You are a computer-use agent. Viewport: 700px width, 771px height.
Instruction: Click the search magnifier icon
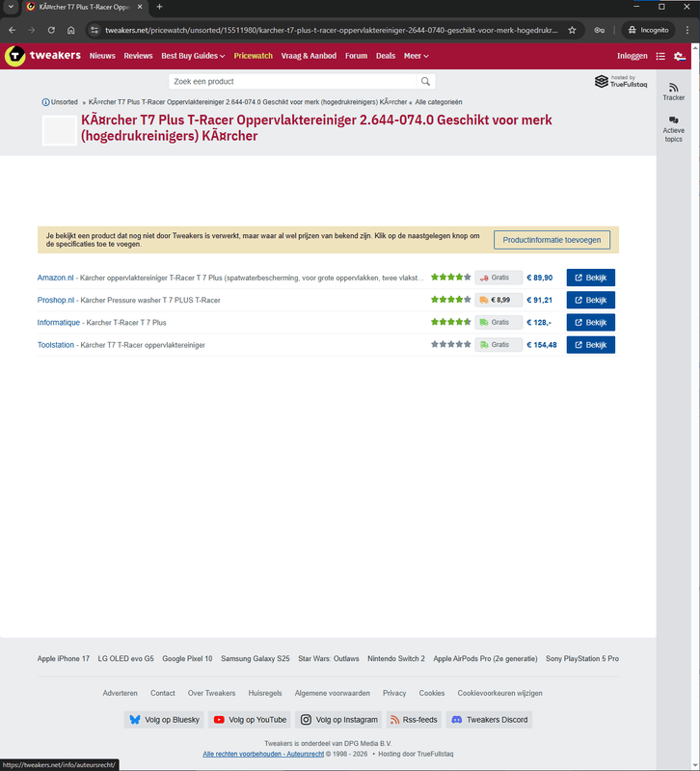[425, 82]
